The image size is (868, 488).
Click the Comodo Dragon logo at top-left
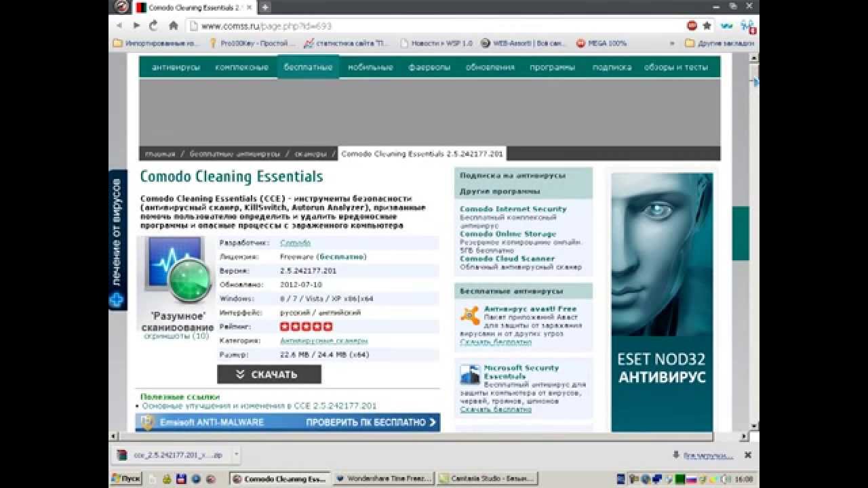pyautogui.click(x=121, y=7)
